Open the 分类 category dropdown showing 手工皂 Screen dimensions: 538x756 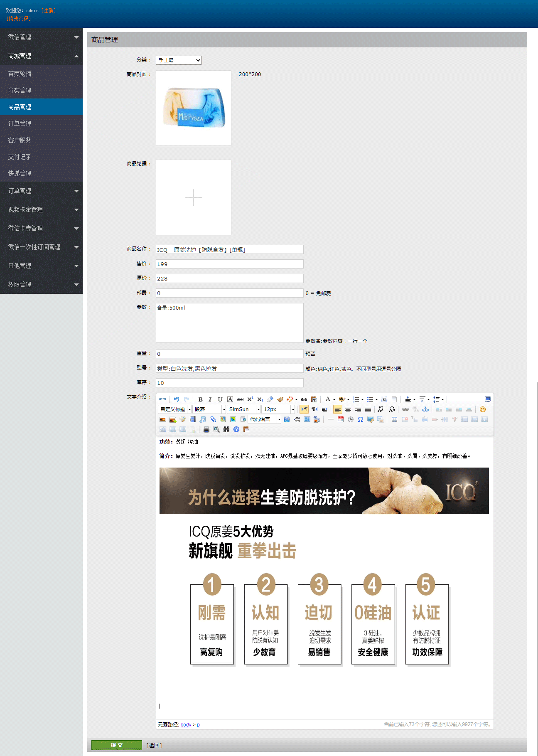179,60
